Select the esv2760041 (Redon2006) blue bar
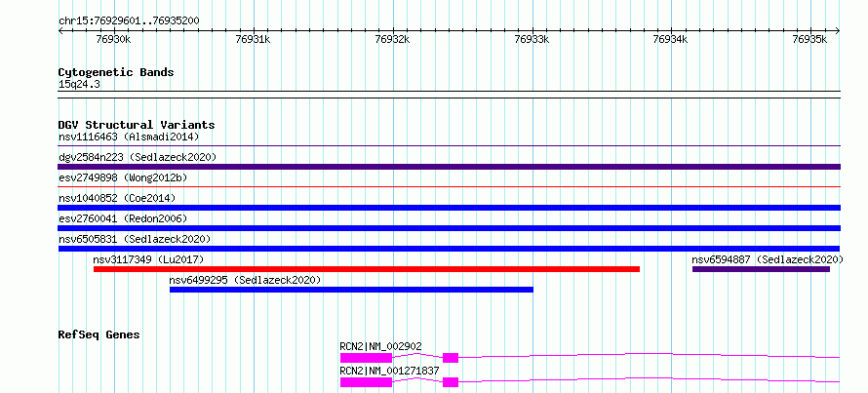Image resolution: width=868 pixels, height=393 pixels. click(x=449, y=228)
